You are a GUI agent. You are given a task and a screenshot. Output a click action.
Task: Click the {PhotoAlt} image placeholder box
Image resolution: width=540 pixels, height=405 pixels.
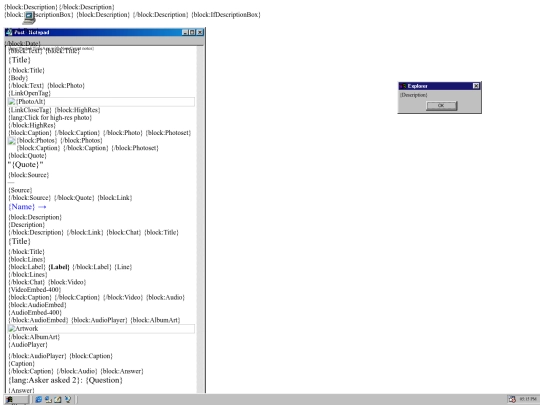[101, 102]
